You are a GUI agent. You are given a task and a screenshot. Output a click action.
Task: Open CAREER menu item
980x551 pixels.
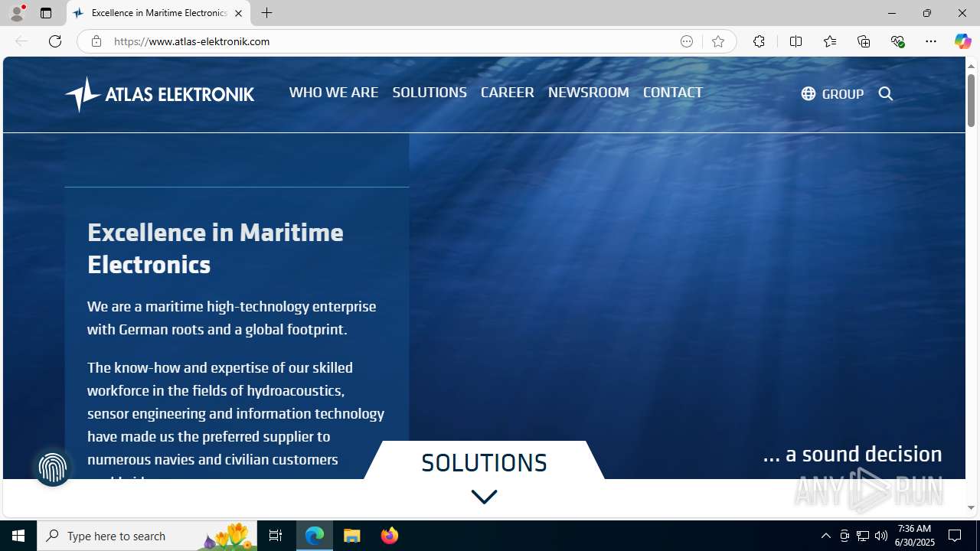coord(507,92)
